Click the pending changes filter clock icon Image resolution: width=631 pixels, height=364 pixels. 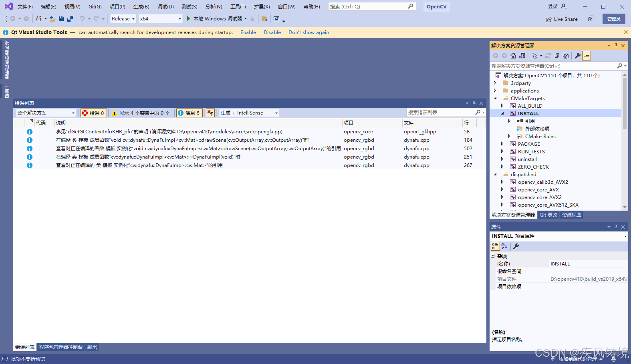click(535, 56)
